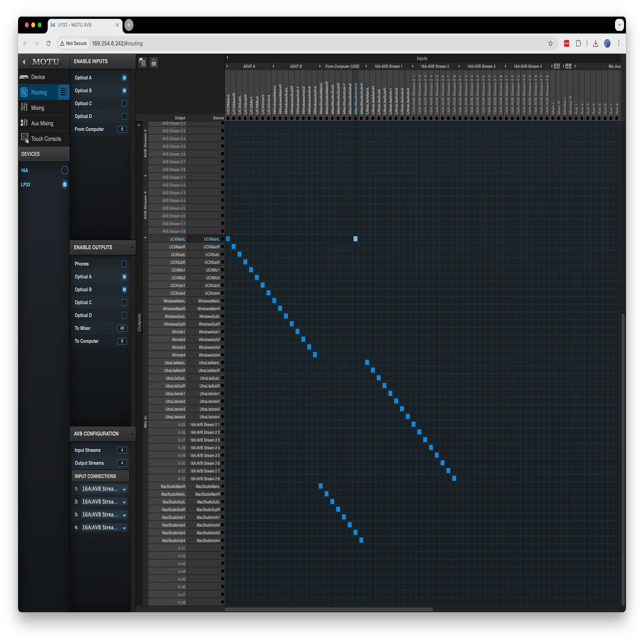Collapse the ADAT B input group
This screenshot has width=644, height=644.
coord(274,66)
